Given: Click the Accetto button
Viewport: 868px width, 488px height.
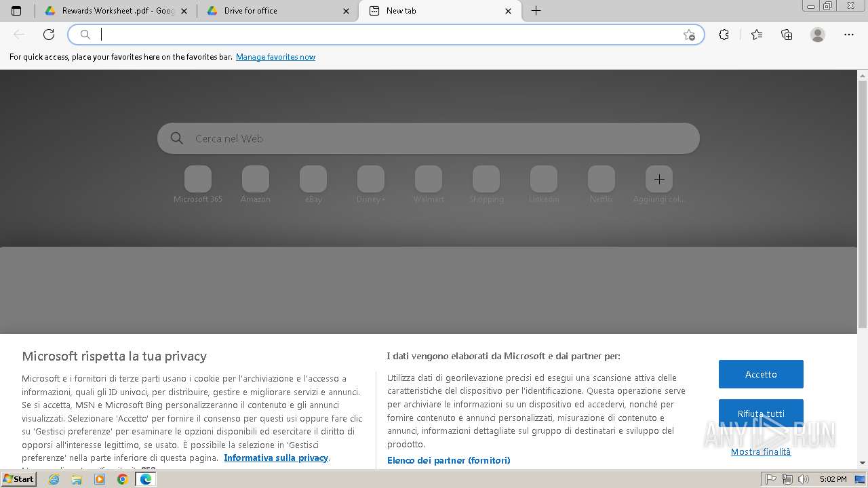Looking at the screenshot, I should click(x=761, y=374).
